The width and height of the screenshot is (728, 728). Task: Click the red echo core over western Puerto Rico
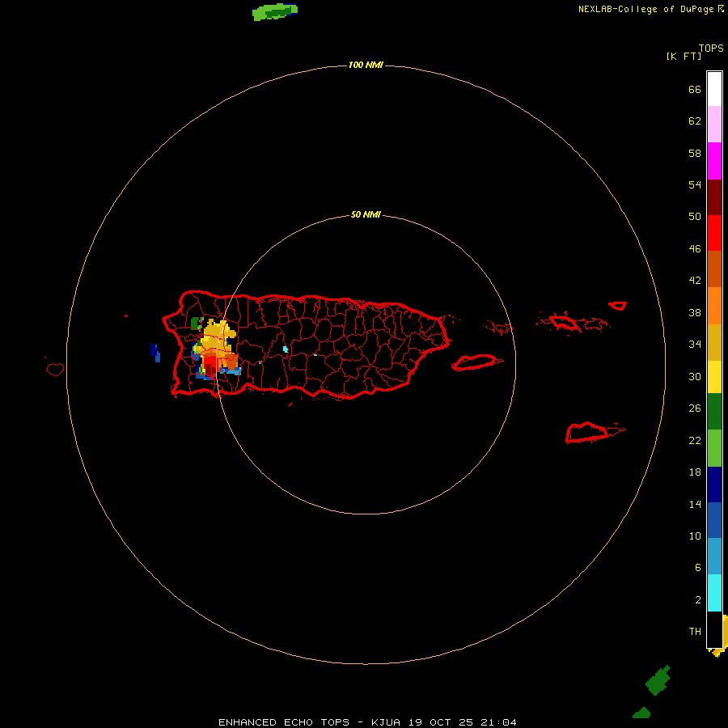click(210, 365)
